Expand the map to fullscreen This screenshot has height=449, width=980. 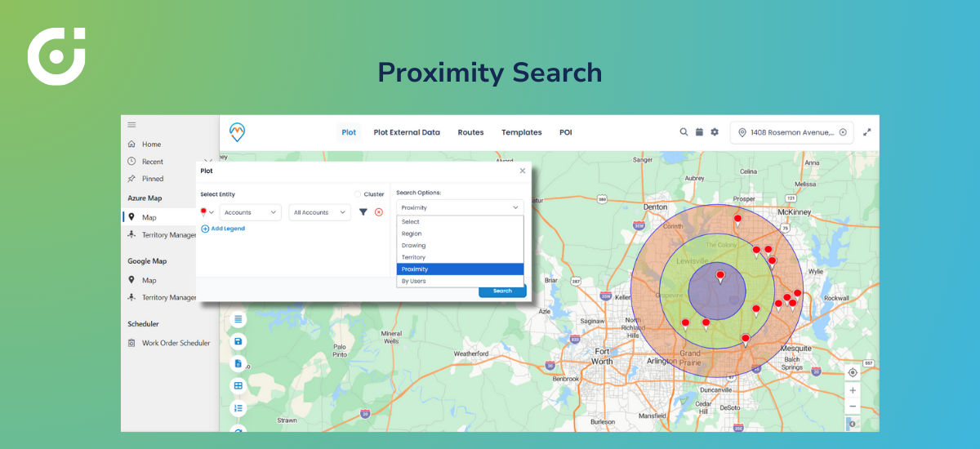[867, 132]
